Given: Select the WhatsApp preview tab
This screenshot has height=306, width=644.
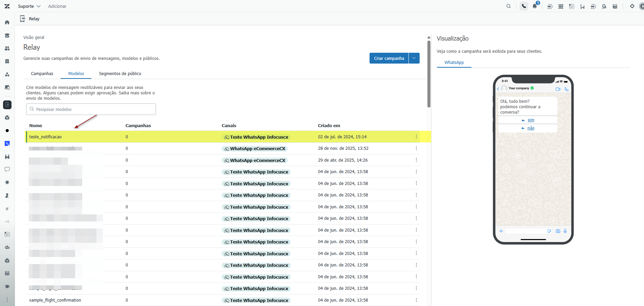Looking at the screenshot, I should tap(454, 63).
